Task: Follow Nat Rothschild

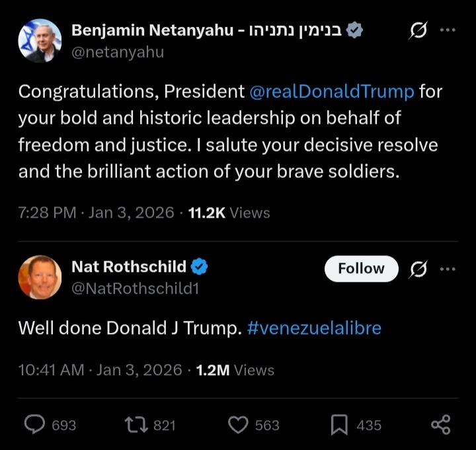Action: tap(361, 269)
